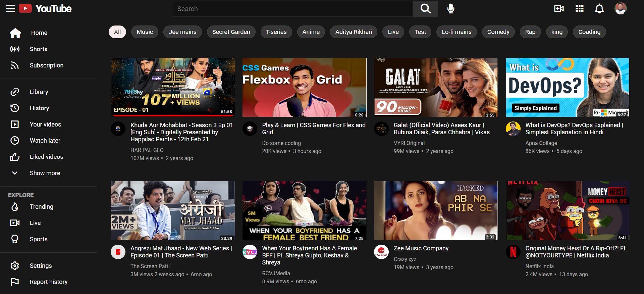The height and width of the screenshot is (294, 644).
Task: Click the Trending flame icon
Action: pos(15,207)
